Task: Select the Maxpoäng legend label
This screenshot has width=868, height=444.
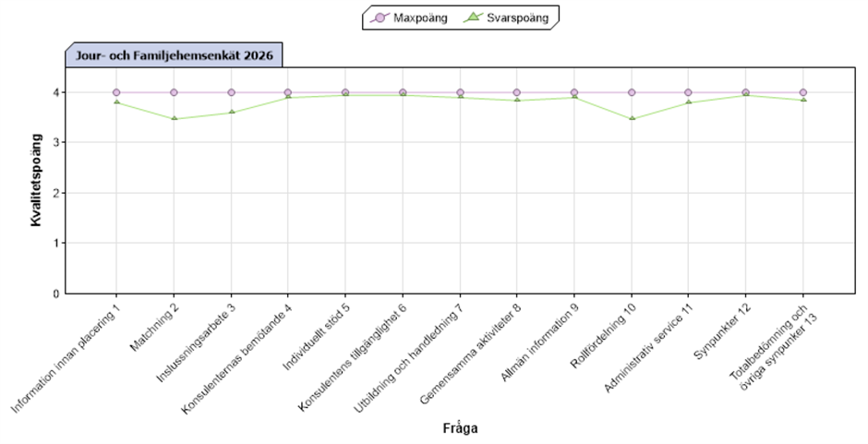Action: click(x=420, y=18)
